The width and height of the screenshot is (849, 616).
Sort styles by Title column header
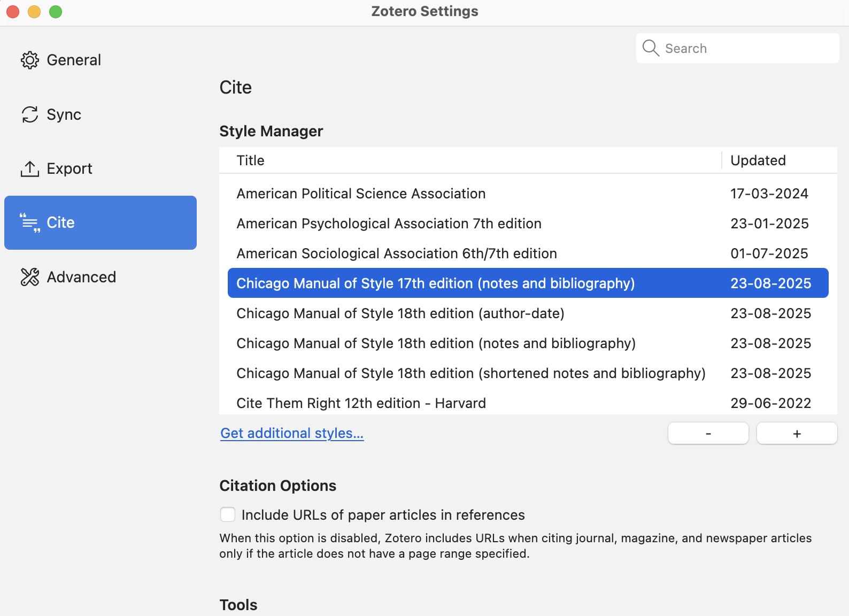pos(470,160)
